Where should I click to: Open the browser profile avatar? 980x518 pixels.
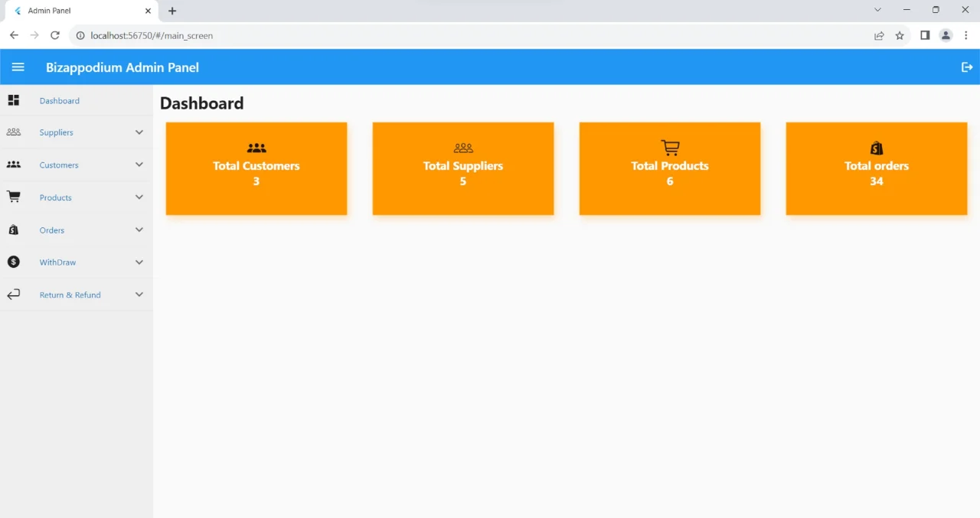[x=946, y=35]
